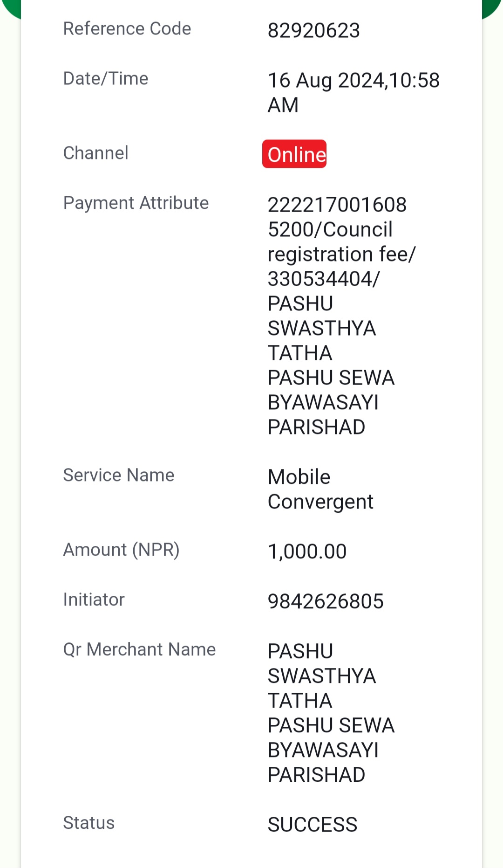The image size is (503, 868).
Task: Tap the Status label
Action: pos(89,823)
